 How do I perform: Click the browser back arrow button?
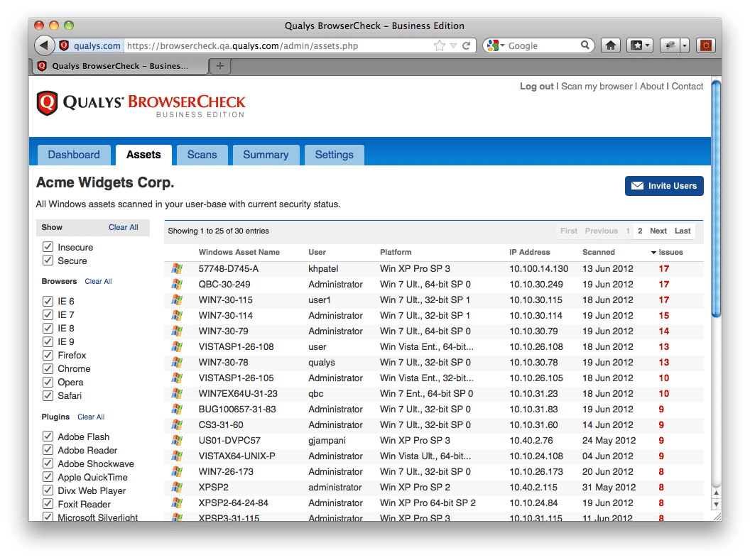[x=44, y=45]
